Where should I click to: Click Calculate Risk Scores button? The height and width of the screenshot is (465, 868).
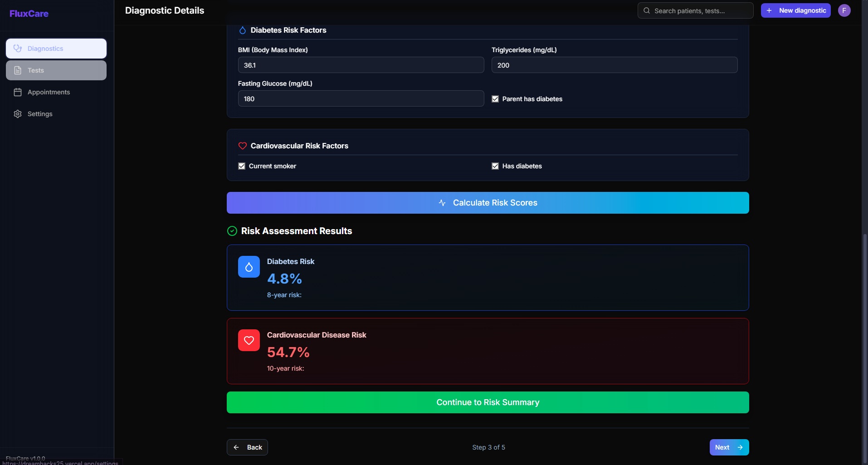[x=488, y=203]
